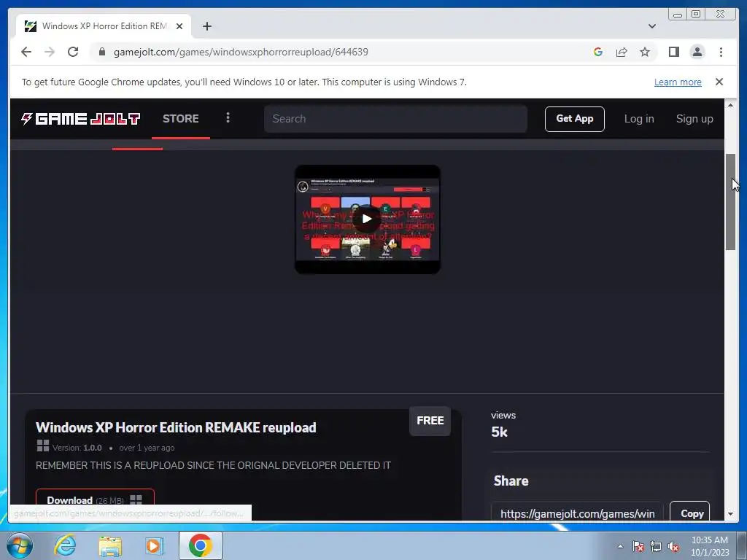Go to the Game Jolt home logo
Viewport: 747px width, 560px height.
click(x=80, y=119)
